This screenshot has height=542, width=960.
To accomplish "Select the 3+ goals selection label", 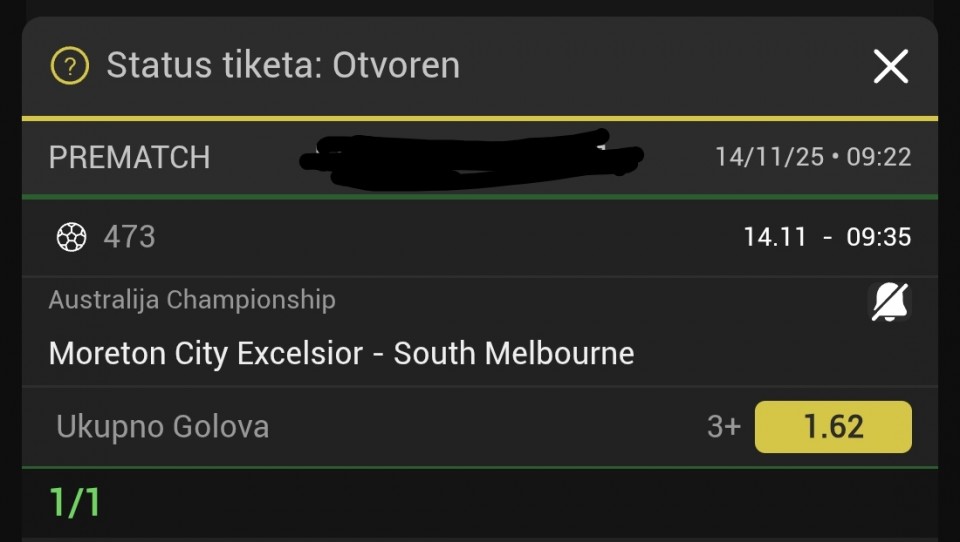I will click(723, 427).
